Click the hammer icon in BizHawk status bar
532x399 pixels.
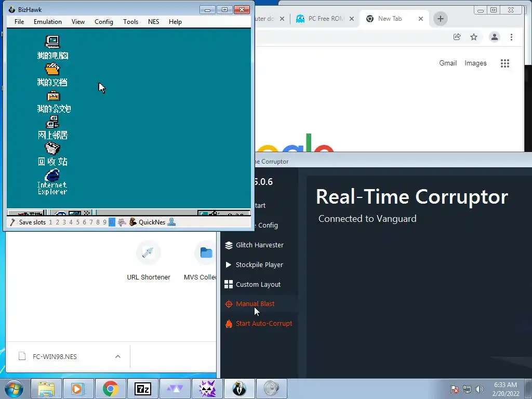[12, 222]
